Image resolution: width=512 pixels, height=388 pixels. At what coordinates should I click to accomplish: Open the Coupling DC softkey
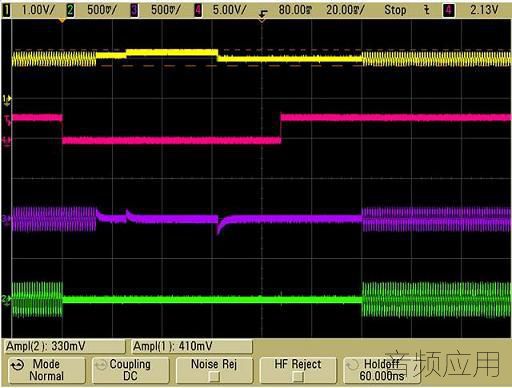(x=130, y=370)
